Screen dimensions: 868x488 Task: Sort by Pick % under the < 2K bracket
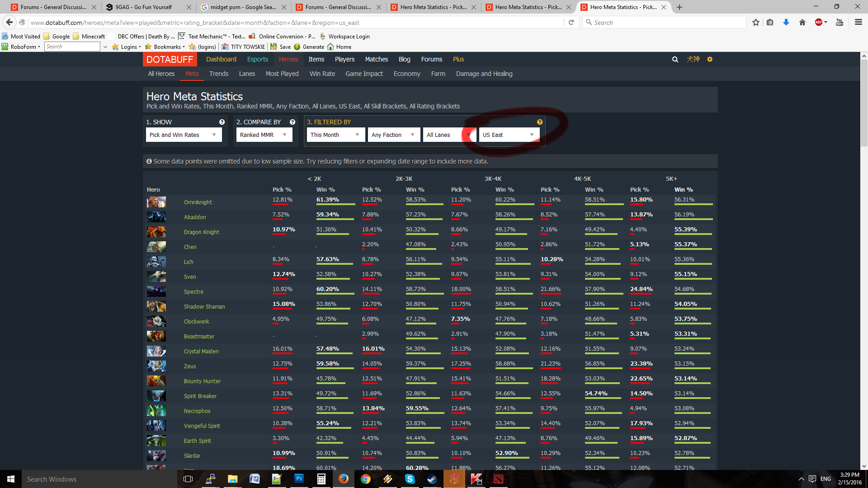point(282,189)
